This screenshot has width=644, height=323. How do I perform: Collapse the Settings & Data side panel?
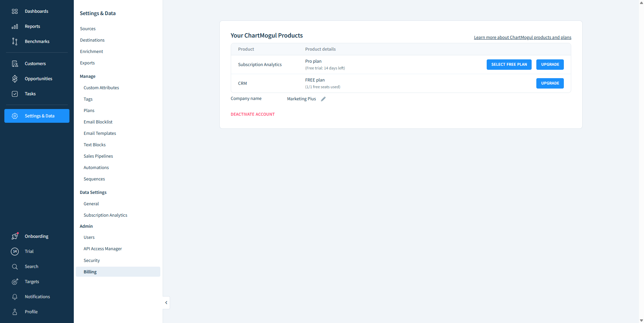166,303
